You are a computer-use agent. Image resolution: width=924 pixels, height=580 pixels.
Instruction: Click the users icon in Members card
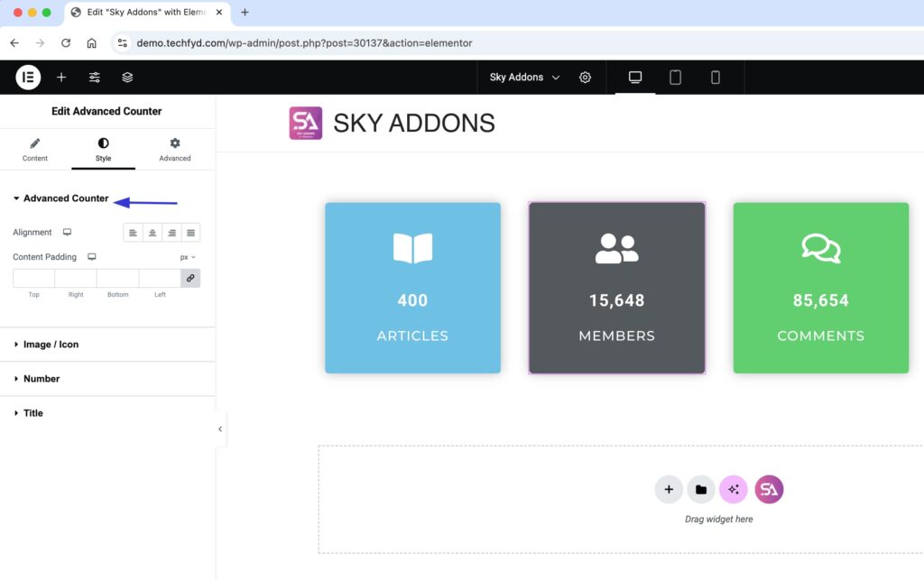(616, 248)
